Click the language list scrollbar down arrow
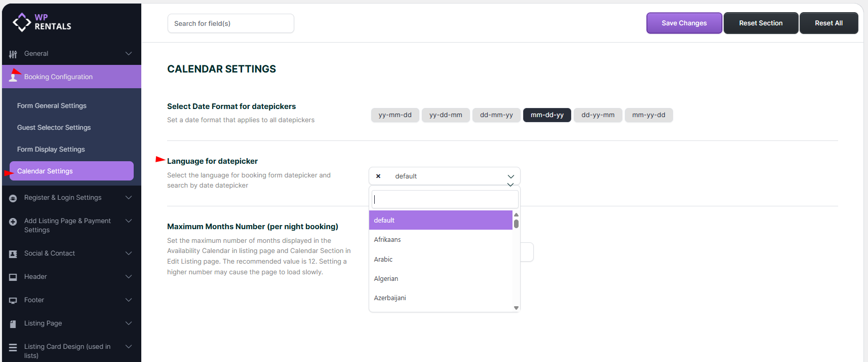Image resolution: width=868 pixels, height=362 pixels. click(x=516, y=308)
